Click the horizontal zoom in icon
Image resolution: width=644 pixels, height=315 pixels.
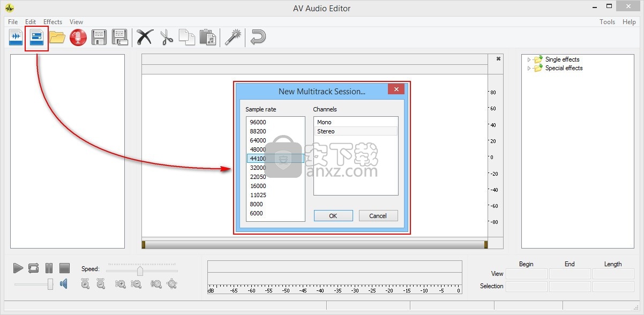coord(85,284)
